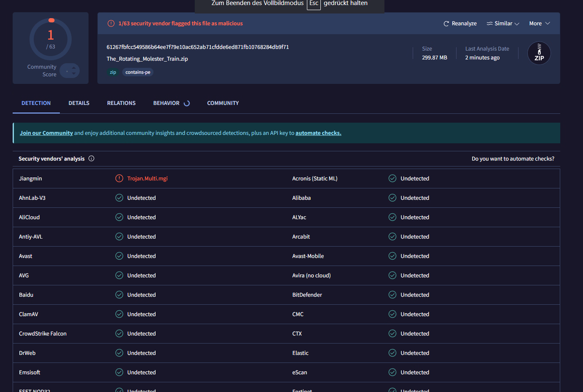Viewport: 583px width, 392px height.
Task: Click the check icon for DrWeb result
Action: pyautogui.click(x=119, y=353)
